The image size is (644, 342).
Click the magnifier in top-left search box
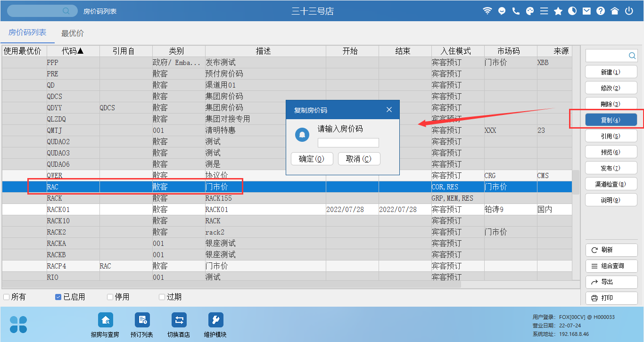pos(66,11)
